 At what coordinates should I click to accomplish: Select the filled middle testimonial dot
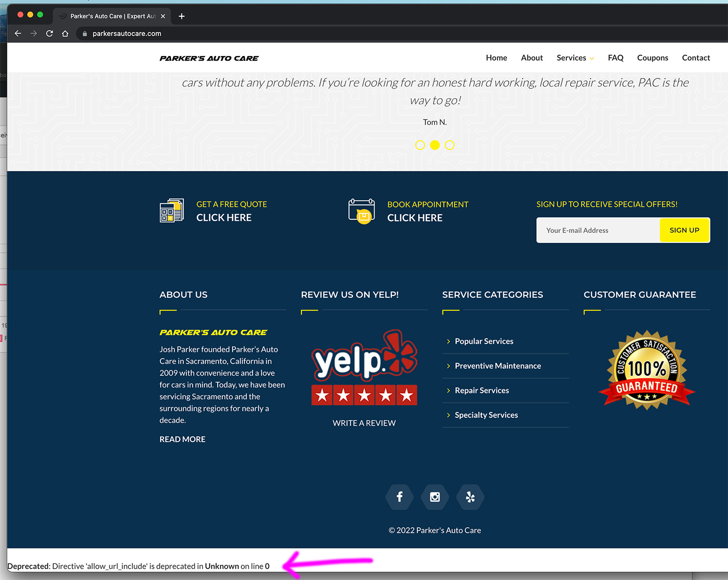pyautogui.click(x=435, y=145)
